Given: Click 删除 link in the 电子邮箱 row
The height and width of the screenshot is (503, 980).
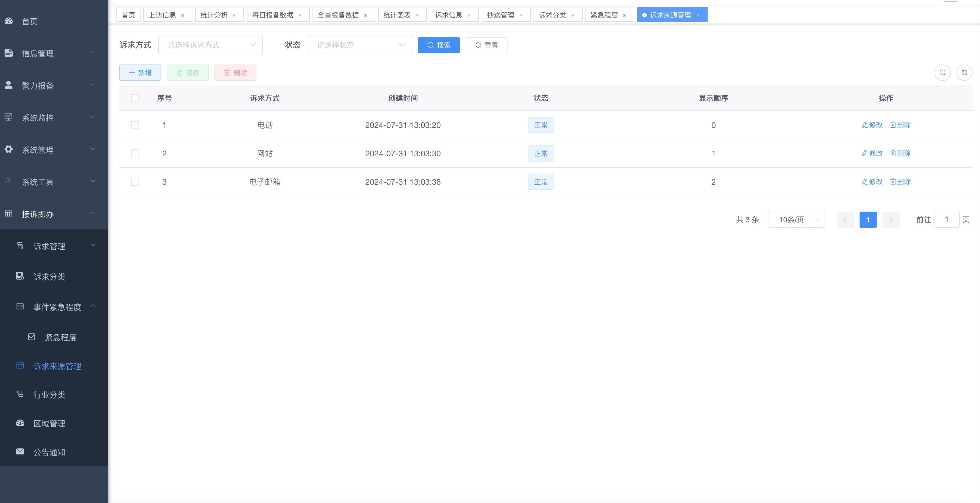Looking at the screenshot, I should point(900,182).
